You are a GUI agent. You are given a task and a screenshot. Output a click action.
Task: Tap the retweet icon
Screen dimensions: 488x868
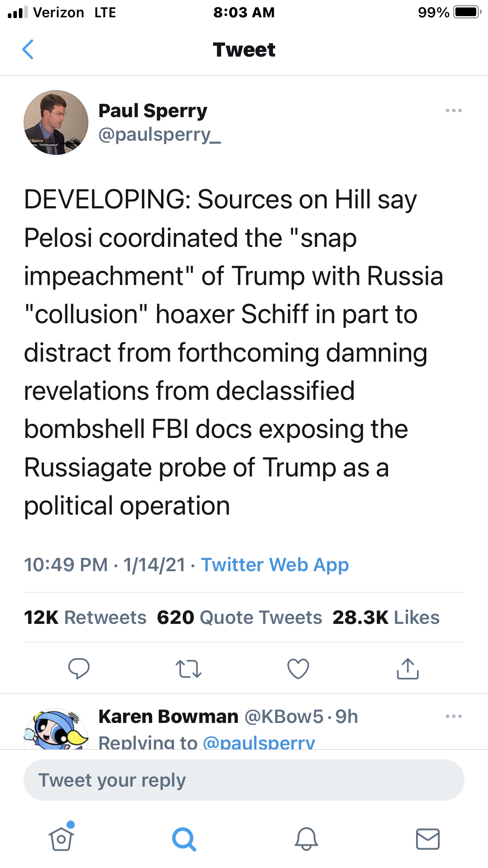189,669
